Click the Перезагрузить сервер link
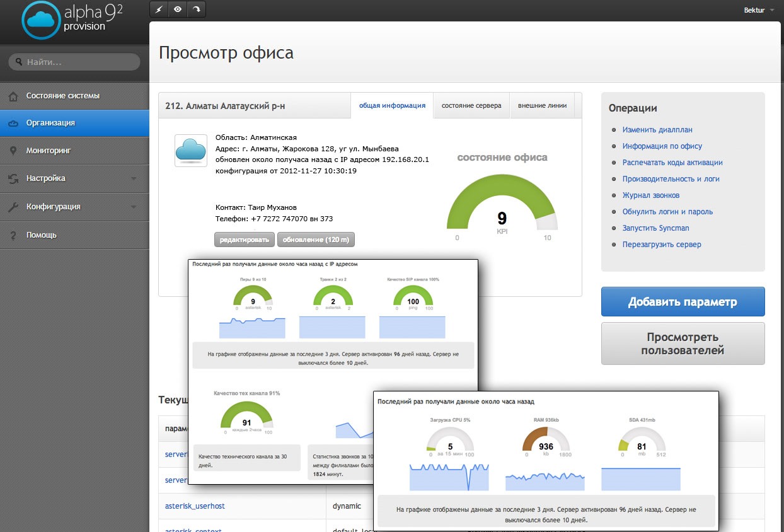Screen dimensions: 784x532 point(662,245)
